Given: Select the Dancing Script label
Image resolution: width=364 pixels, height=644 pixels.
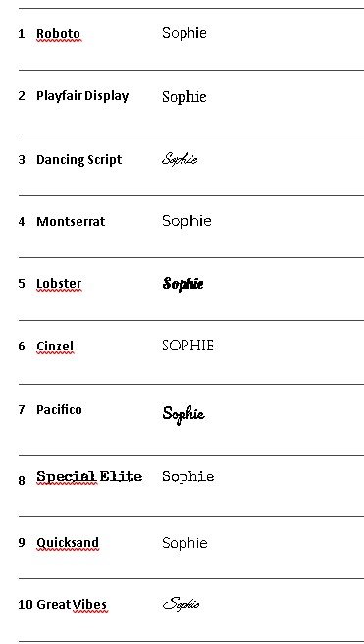Looking at the screenshot, I should point(79,159).
